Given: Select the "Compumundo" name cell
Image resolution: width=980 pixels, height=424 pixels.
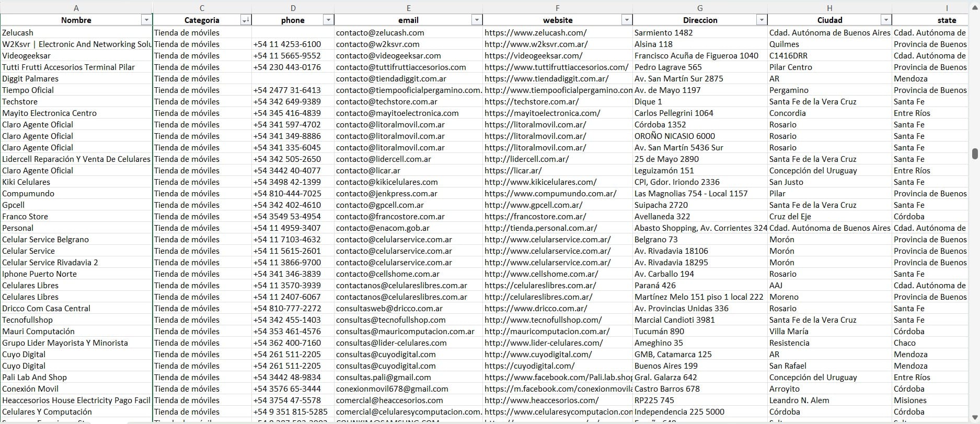Looking at the screenshot, I should click(76, 193).
